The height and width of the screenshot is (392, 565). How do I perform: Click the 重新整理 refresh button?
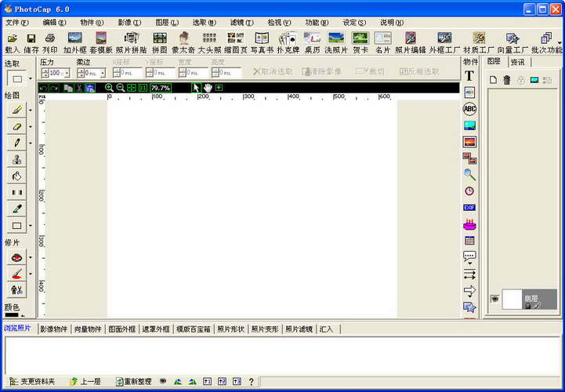tap(134, 381)
